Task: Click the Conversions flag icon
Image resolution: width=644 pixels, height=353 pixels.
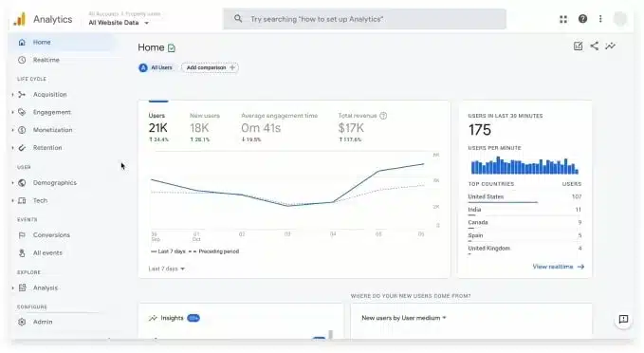Action: pyautogui.click(x=22, y=235)
